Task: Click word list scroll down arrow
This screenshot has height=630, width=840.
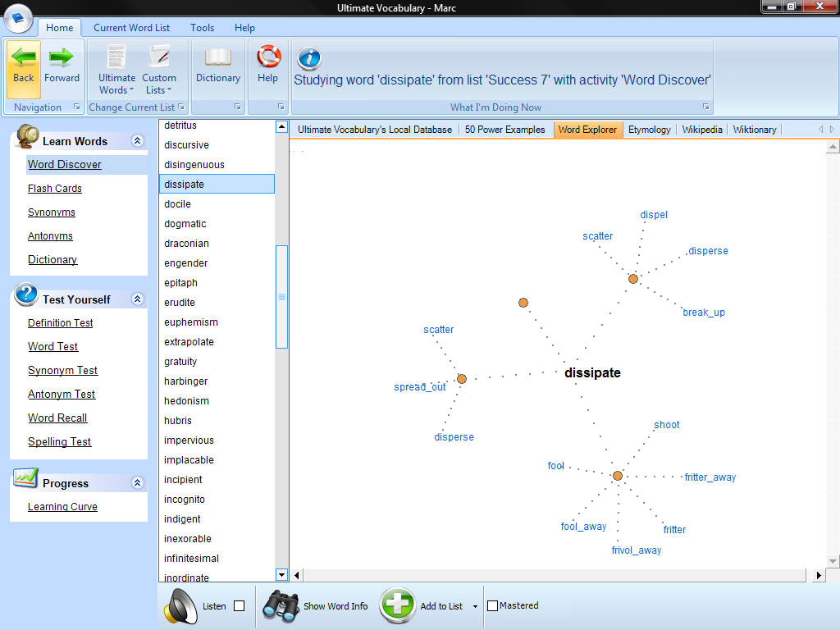Action: 282,575
